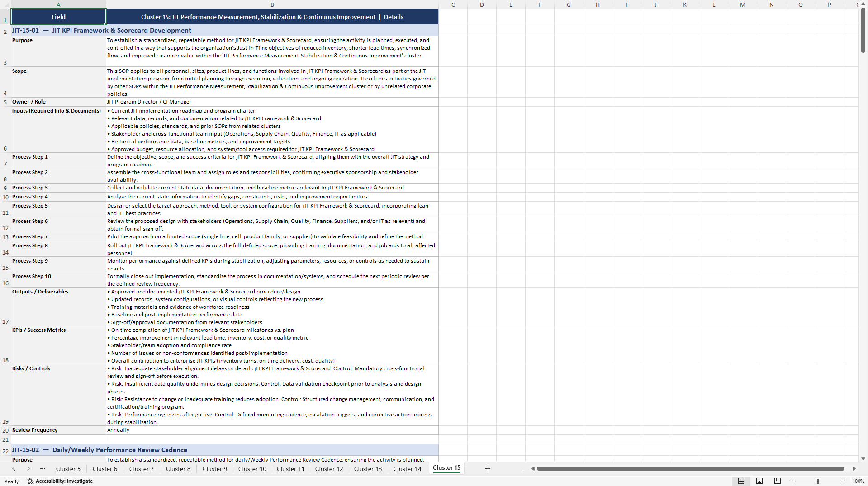This screenshot has height=486, width=868.
Task: Go to previous sheet tab arrow
Action: tap(14, 469)
